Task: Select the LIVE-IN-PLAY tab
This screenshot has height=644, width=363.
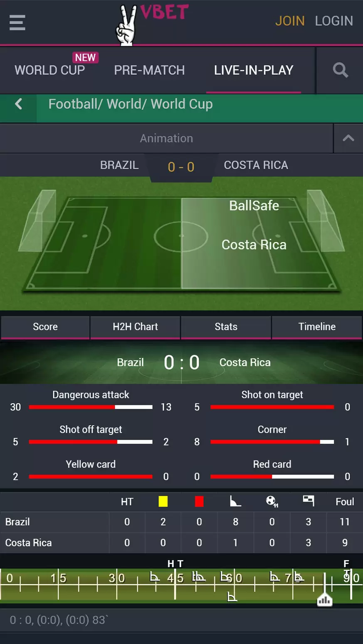Action: 254,70
